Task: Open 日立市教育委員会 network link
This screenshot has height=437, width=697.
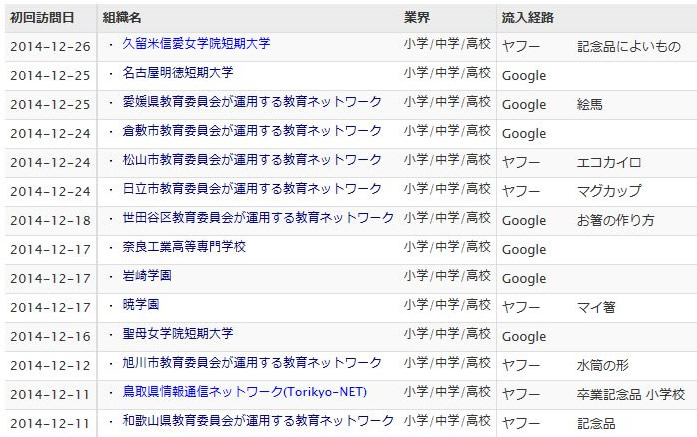Action: [252, 189]
